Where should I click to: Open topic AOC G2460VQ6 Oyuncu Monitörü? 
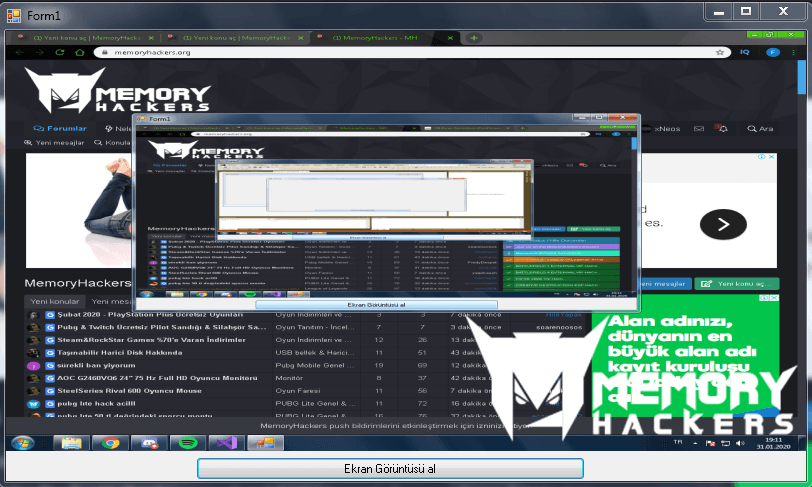click(x=157, y=378)
